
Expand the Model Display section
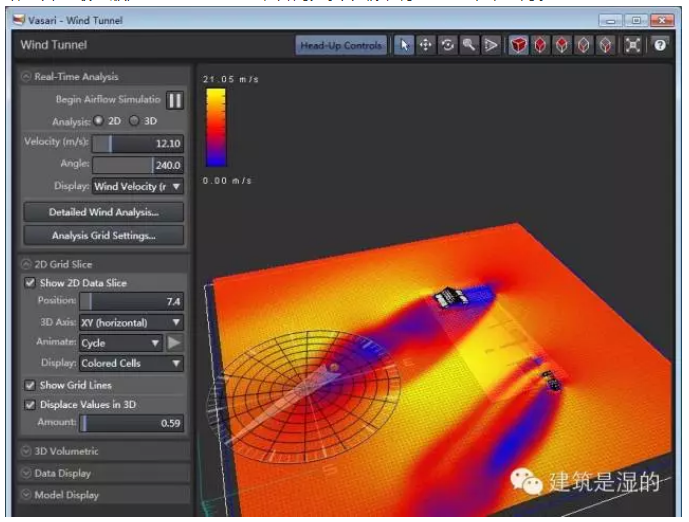pyautogui.click(x=26, y=495)
